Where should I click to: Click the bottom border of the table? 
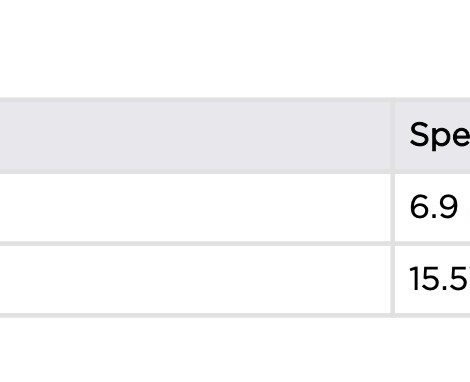pos(235,315)
